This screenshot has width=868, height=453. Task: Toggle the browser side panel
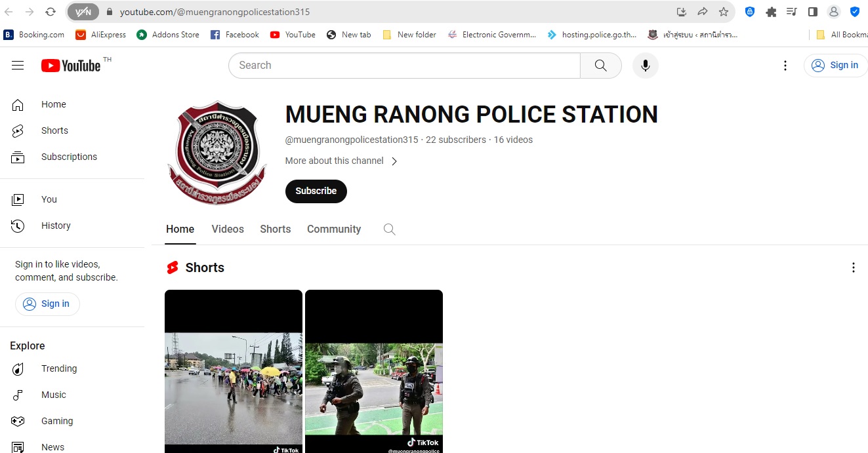(x=812, y=12)
